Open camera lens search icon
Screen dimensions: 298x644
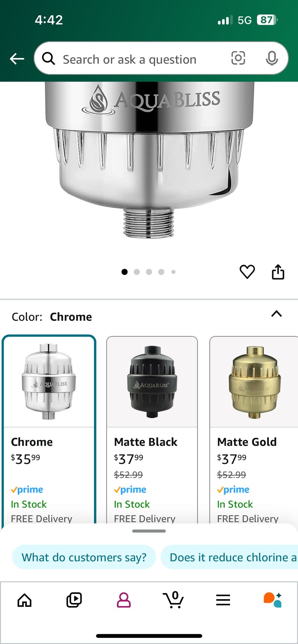pos(238,58)
